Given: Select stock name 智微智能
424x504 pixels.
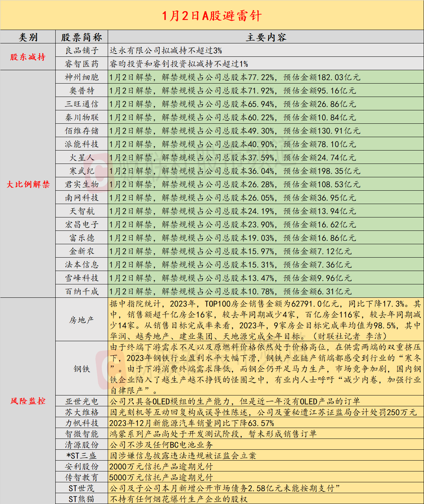Looking at the screenshot, I should click(x=82, y=434).
